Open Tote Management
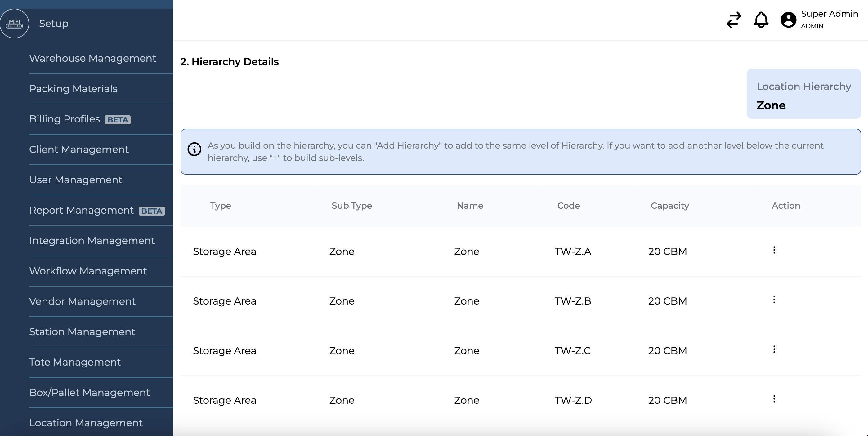The height and width of the screenshot is (436, 868). (75, 362)
